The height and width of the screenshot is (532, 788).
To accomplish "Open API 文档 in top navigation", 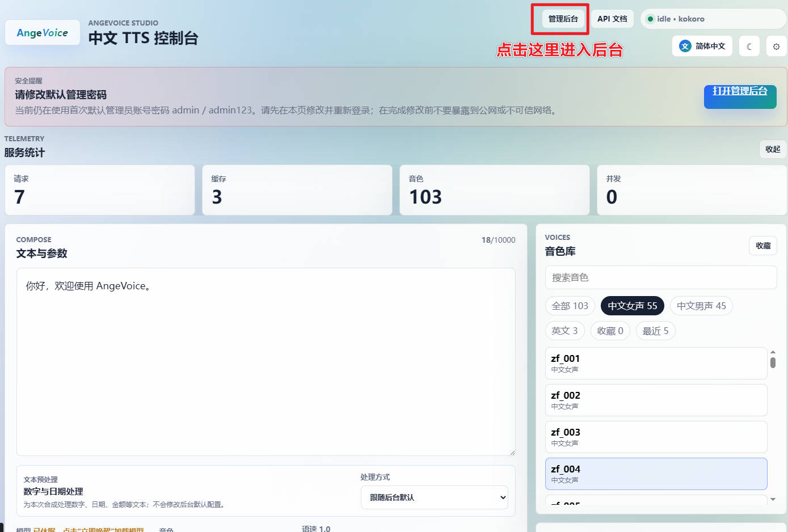I will 612,19.
